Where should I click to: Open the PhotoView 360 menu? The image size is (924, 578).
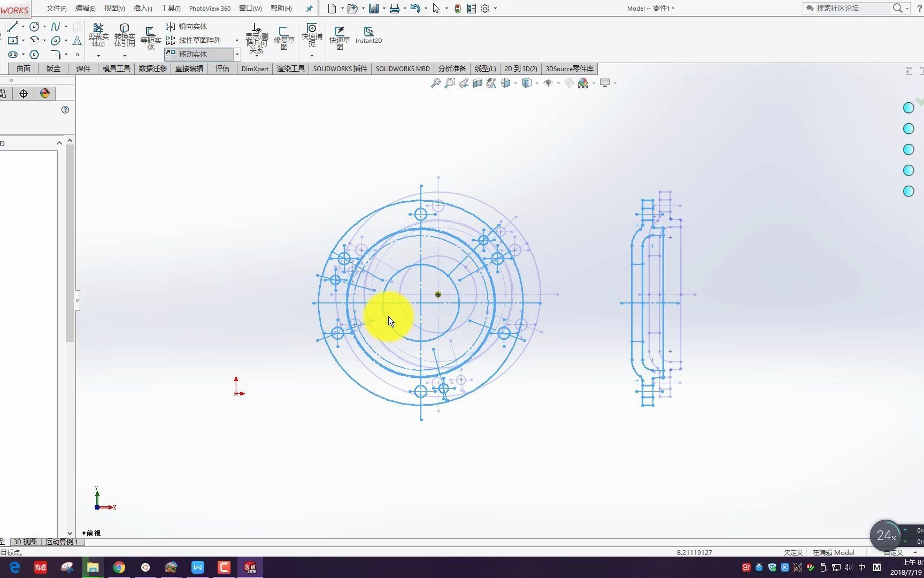tap(210, 9)
